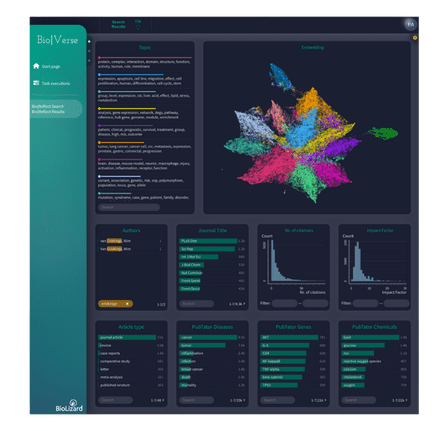Filter by case reports article type
This screenshot has width=446, height=431.
(131, 353)
